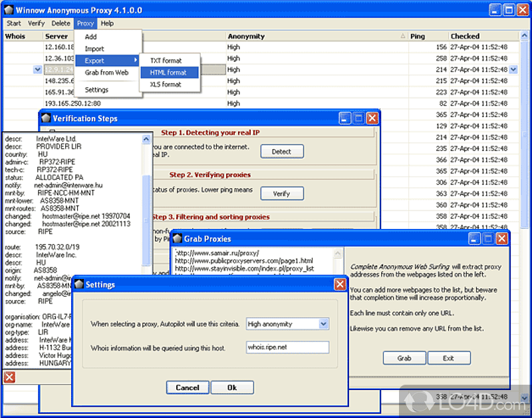Click the Settings dialog title icon
The image size is (532, 418).
[79, 284]
